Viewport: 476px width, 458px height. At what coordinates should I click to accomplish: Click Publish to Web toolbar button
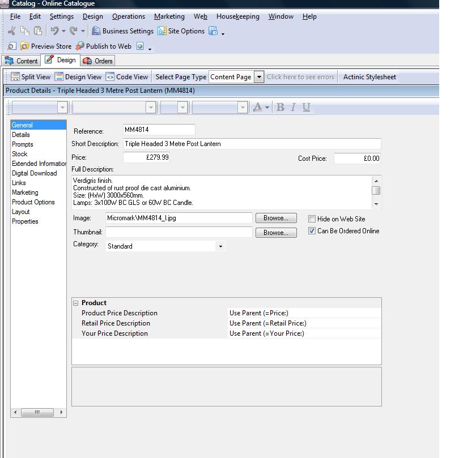(x=103, y=46)
